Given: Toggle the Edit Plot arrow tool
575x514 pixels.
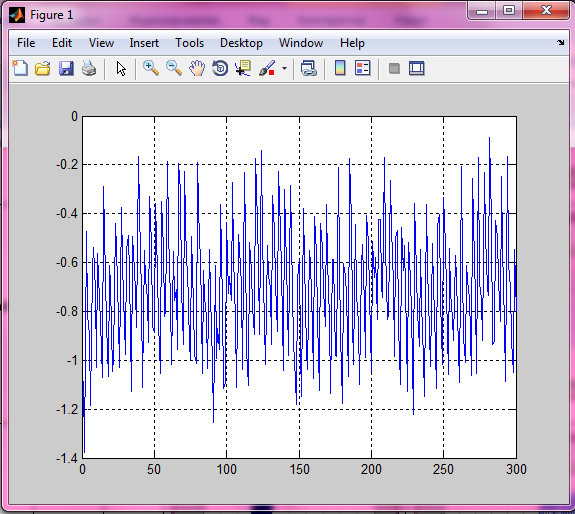Looking at the screenshot, I should 121,68.
